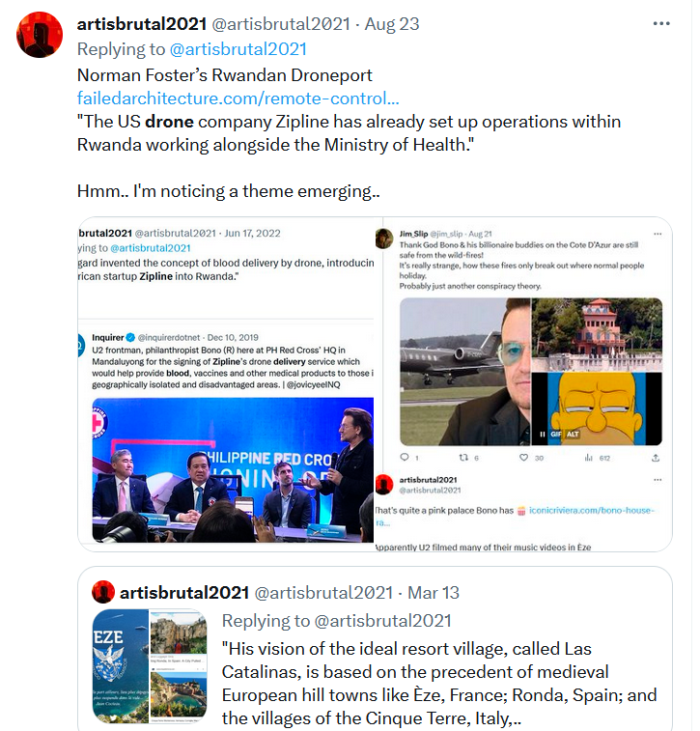The width and height of the screenshot is (700, 731).
Task: Open the Jim_Slip tweet's three-dot menu
Action: tap(658, 234)
